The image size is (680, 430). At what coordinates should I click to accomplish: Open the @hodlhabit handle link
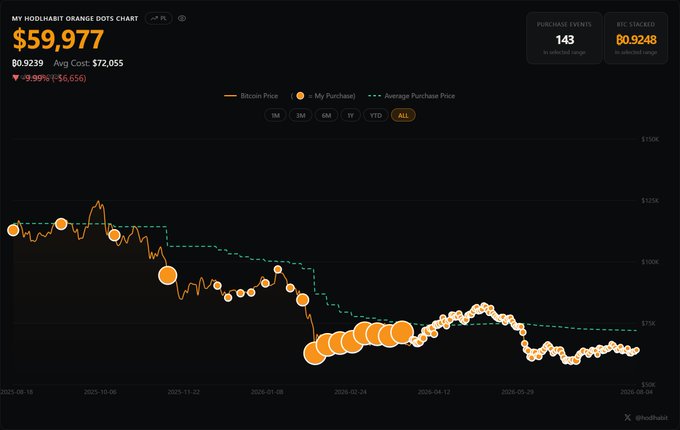tap(651, 418)
